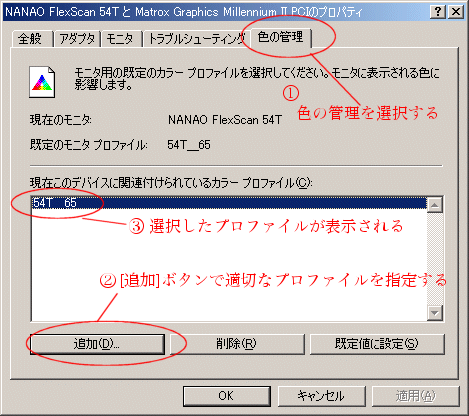Click the list scrollbar down arrow

pyautogui.click(x=435, y=313)
